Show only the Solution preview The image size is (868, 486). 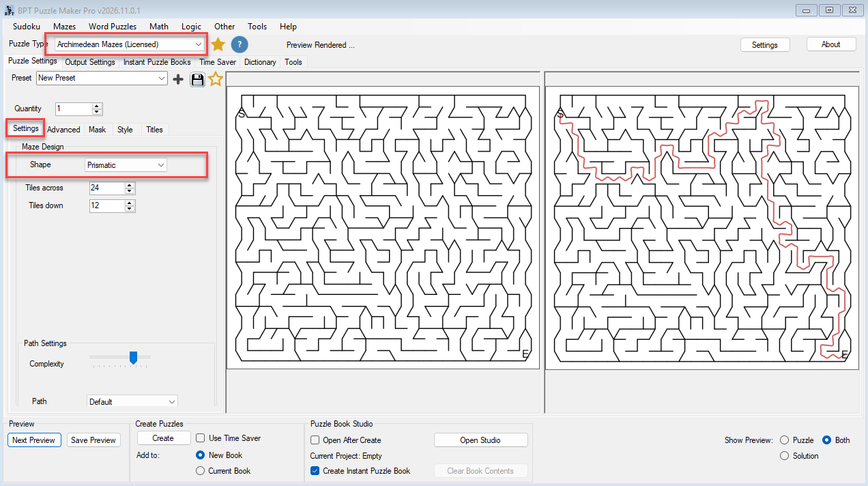pyautogui.click(x=784, y=456)
